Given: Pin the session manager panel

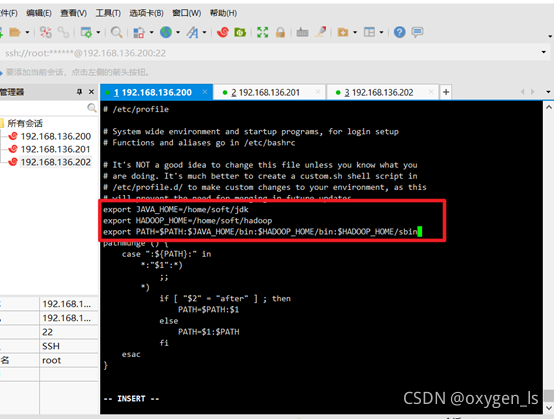Looking at the screenshot, I should click(x=79, y=92).
